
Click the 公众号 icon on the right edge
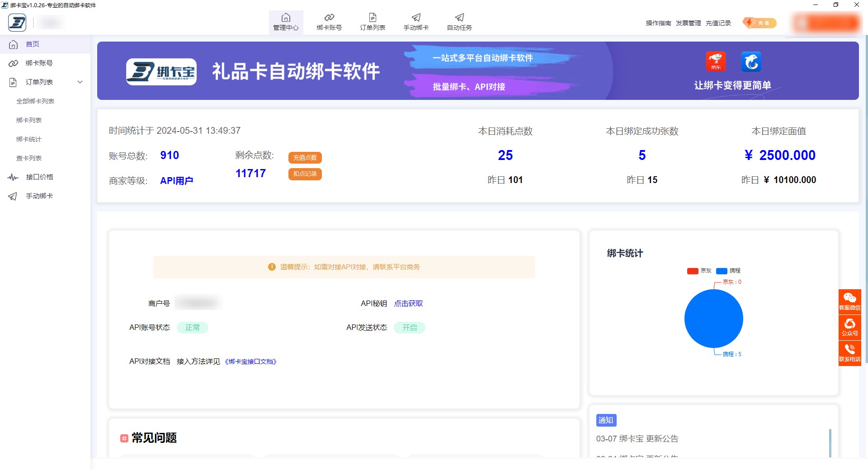[850, 326]
